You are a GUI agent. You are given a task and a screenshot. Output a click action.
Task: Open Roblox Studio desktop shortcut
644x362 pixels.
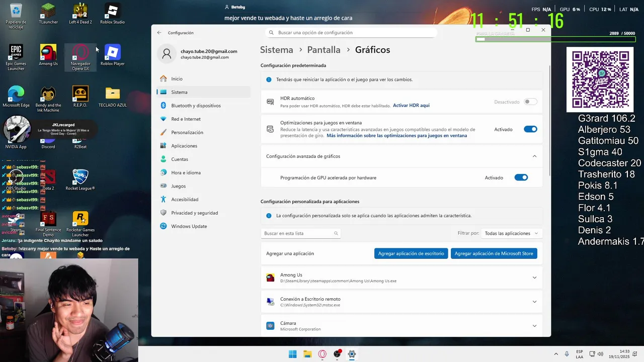pyautogui.click(x=113, y=14)
